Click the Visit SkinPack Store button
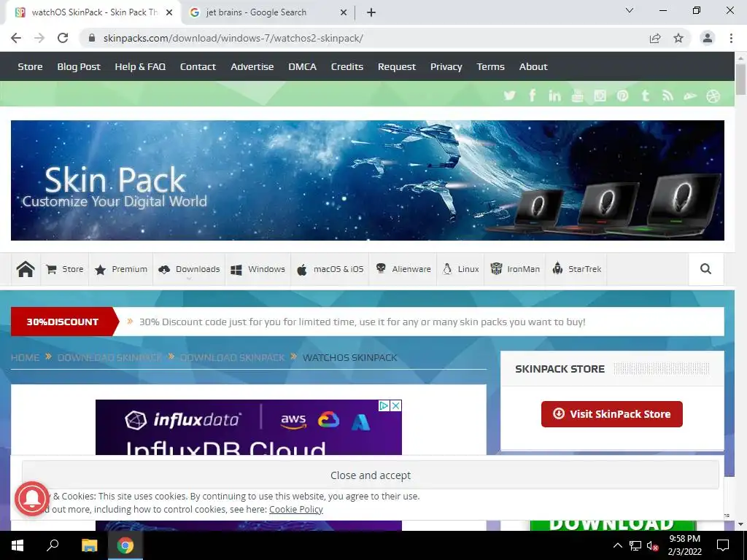Image resolution: width=747 pixels, height=560 pixels. click(x=612, y=414)
